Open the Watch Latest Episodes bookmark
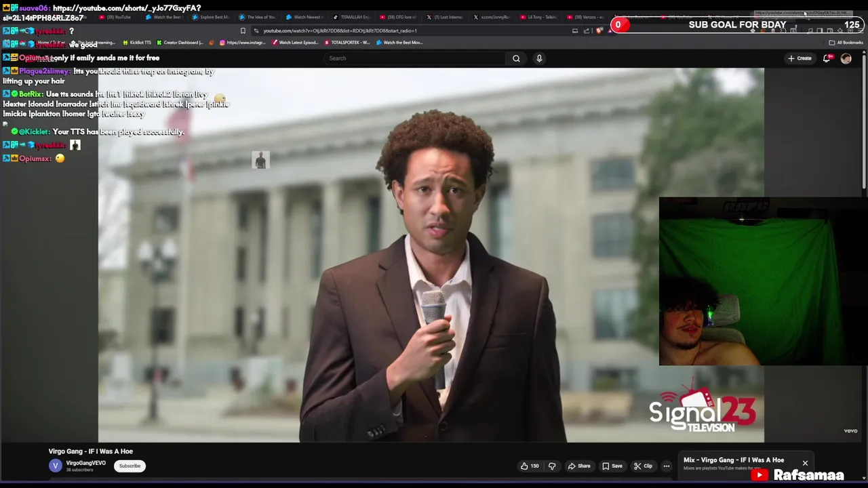 295,43
